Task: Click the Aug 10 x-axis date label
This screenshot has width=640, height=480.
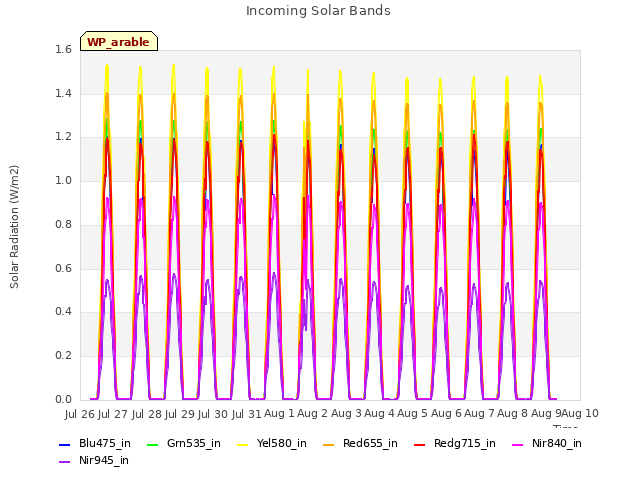Action: click(580, 413)
